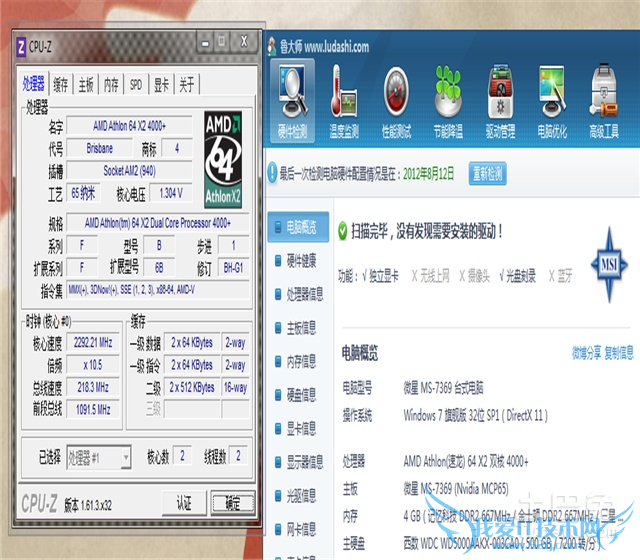
Task: Click the 鲁大师 logo icon in title bar
Action: click(x=272, y=46)
